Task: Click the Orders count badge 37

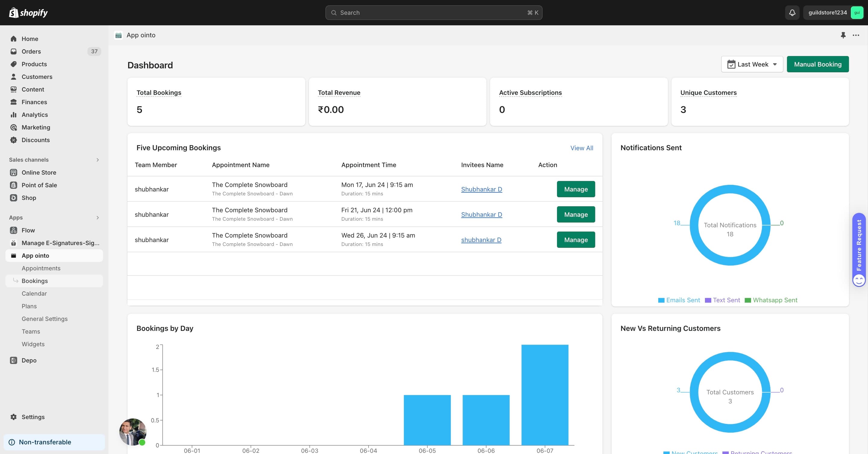Action: tap(94, 51)
